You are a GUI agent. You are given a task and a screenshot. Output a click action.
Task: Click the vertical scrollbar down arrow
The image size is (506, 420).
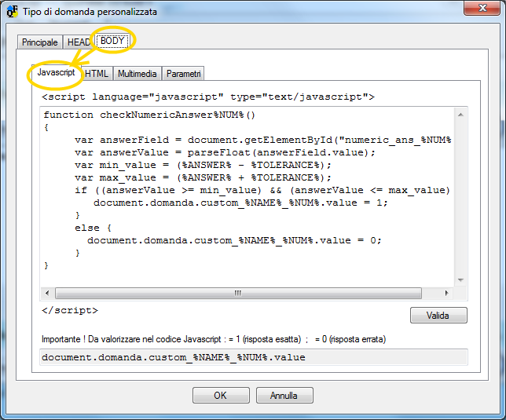click(x=461, y=280)
